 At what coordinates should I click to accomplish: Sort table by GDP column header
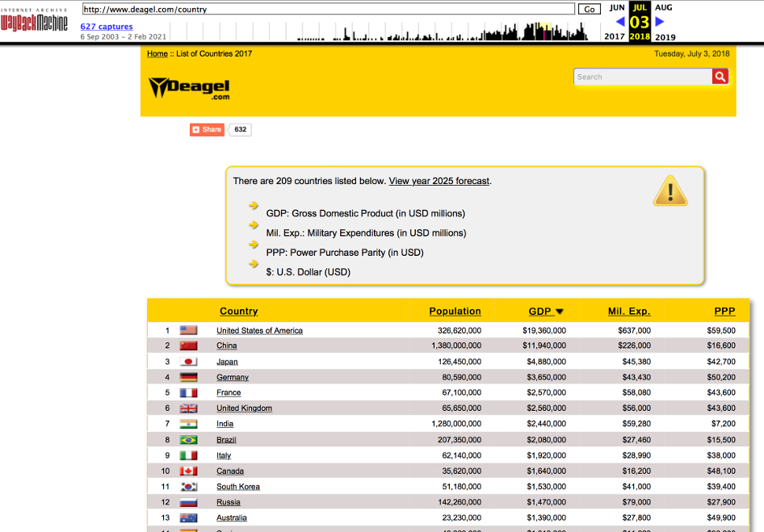546,311
